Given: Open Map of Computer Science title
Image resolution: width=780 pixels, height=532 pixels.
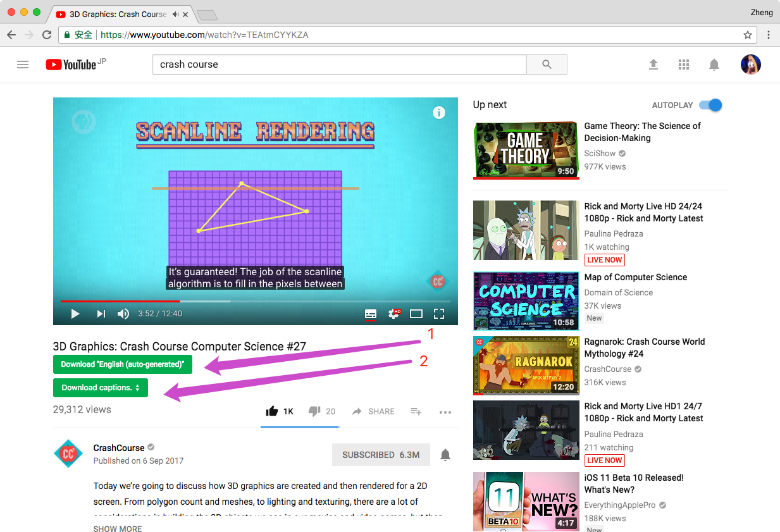Looking at the screenshot, I should pos(635,277).
